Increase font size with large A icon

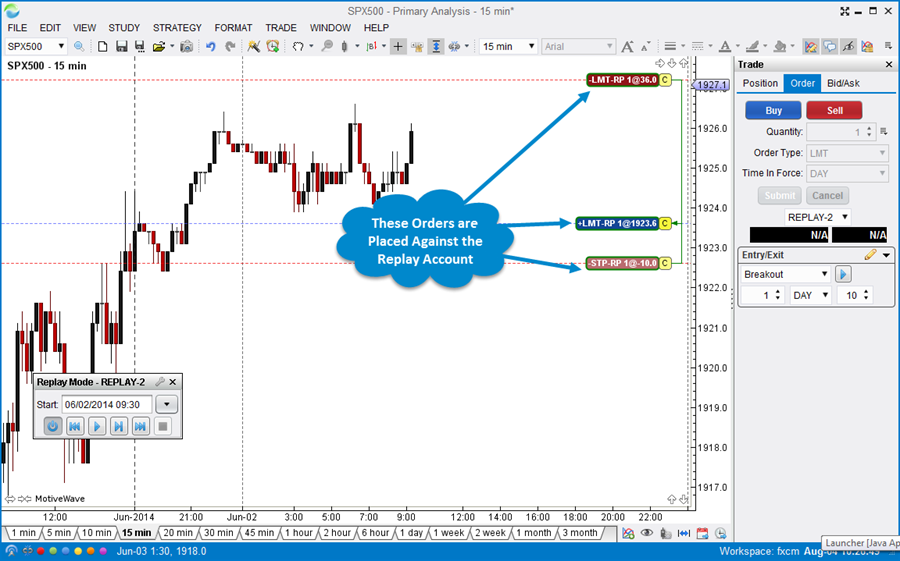click(x=627, y=47)
